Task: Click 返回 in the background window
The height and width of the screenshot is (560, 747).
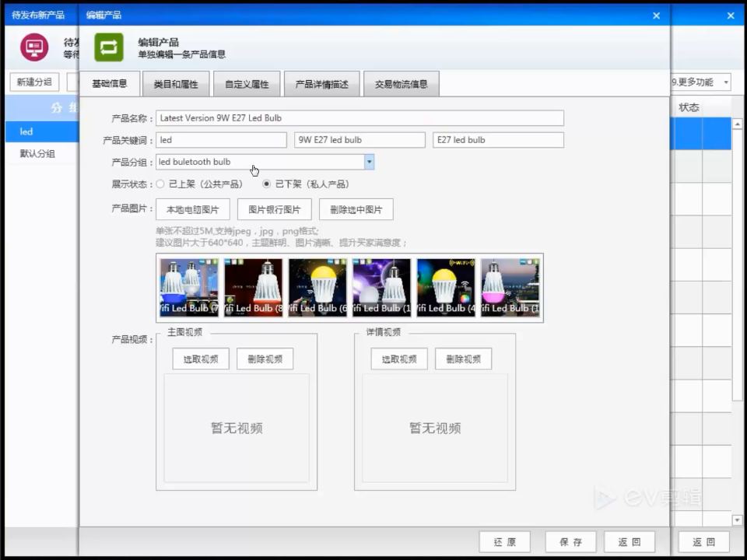Action: [x=703, y=542]
